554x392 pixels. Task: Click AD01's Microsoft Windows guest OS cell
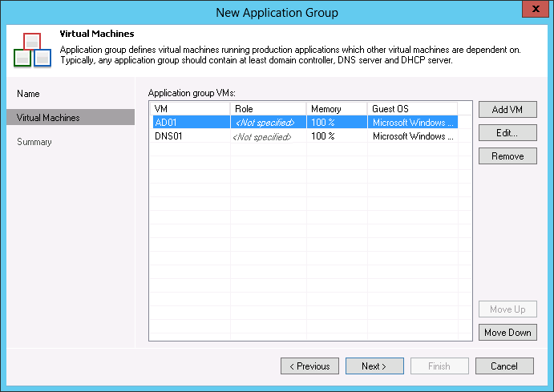coord(413,122)
